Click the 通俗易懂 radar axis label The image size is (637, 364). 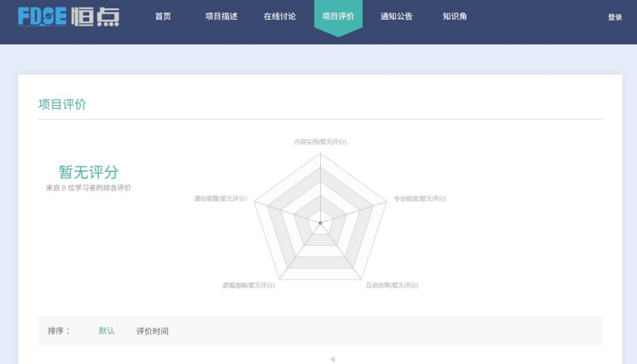pyautogui.click(x=220, y=199)
